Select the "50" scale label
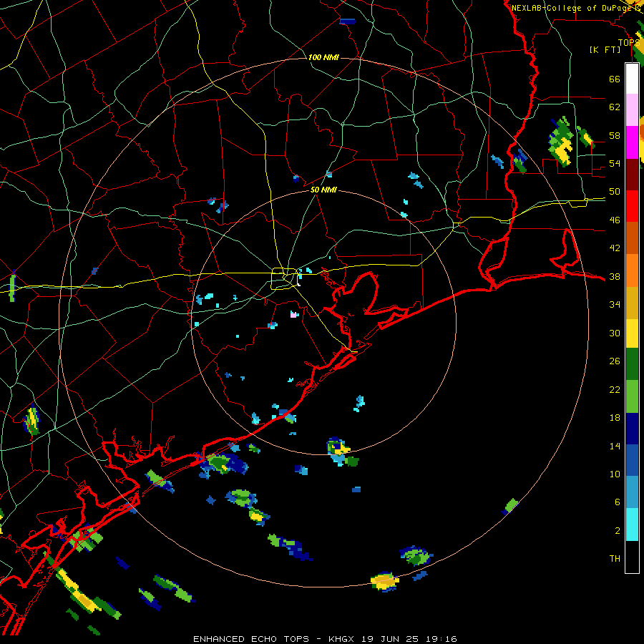The width and height of the screenshot is (644, 644). coord(615,192)
